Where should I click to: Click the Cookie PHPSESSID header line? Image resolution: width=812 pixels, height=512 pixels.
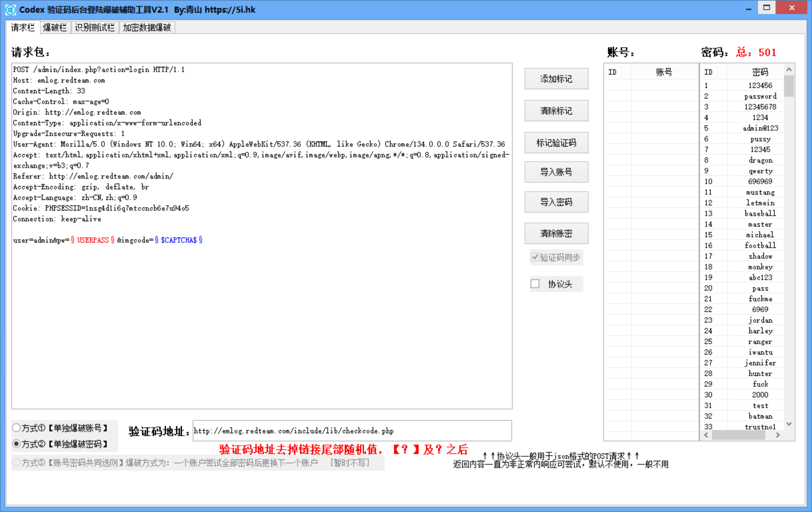(101, 208)
